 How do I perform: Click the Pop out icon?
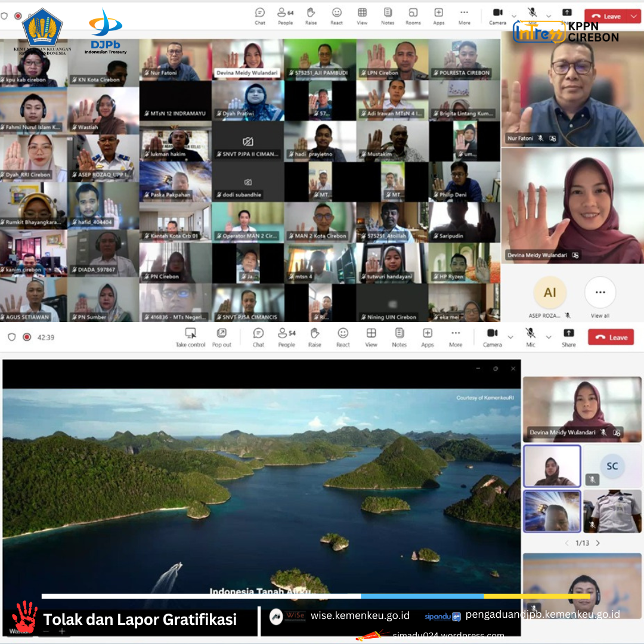[222, 336]
